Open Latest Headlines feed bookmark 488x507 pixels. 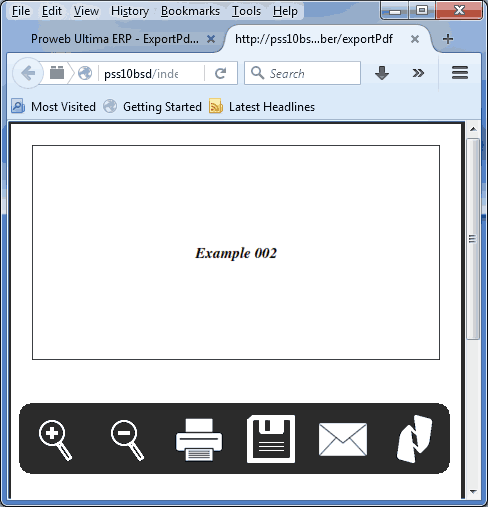tap(262, 107)
